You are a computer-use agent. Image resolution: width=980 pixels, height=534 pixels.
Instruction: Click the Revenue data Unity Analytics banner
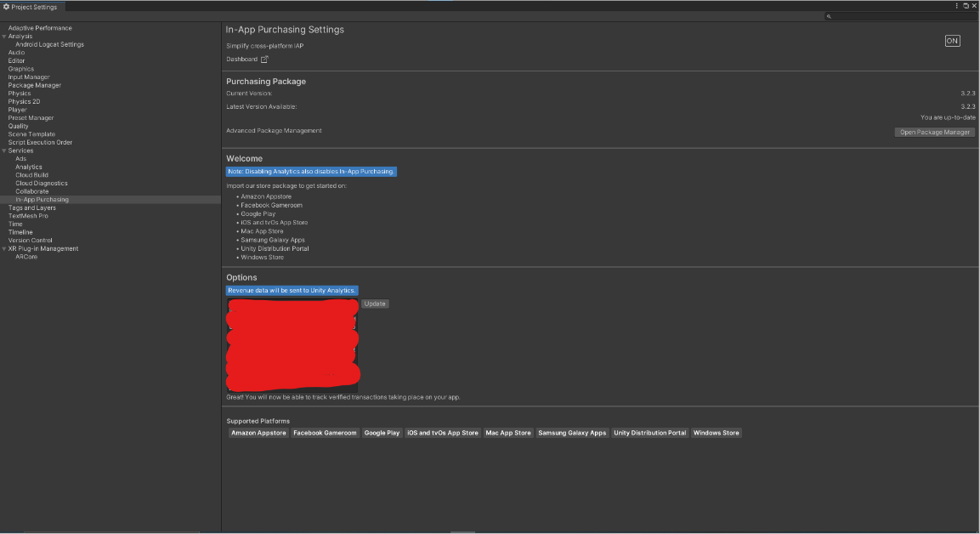292,291
